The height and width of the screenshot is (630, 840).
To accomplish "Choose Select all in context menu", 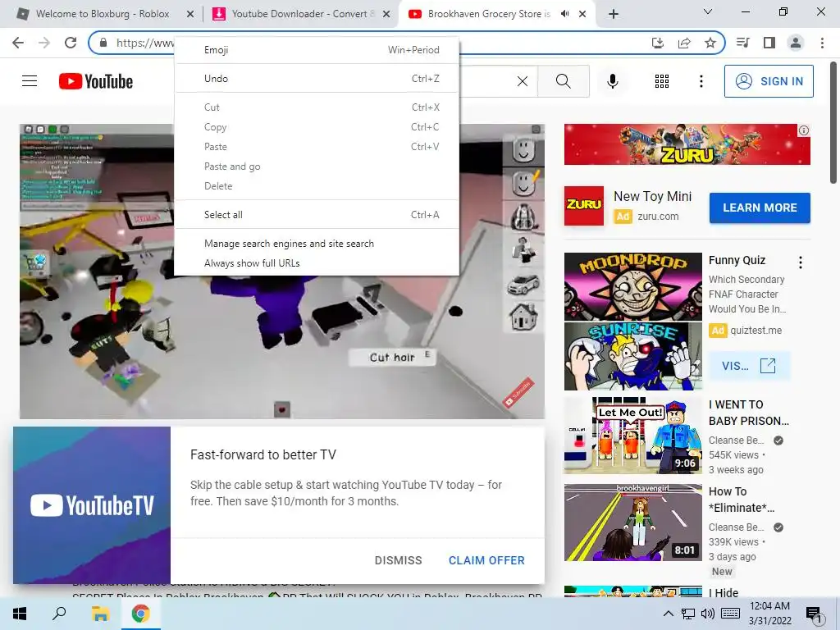I will pyautogui.click(x=317, y=215).
